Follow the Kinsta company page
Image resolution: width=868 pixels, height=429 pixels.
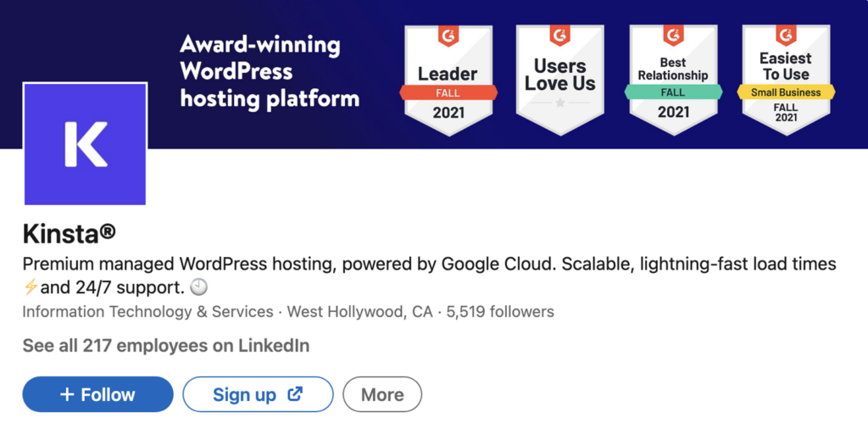pos(98,395)
